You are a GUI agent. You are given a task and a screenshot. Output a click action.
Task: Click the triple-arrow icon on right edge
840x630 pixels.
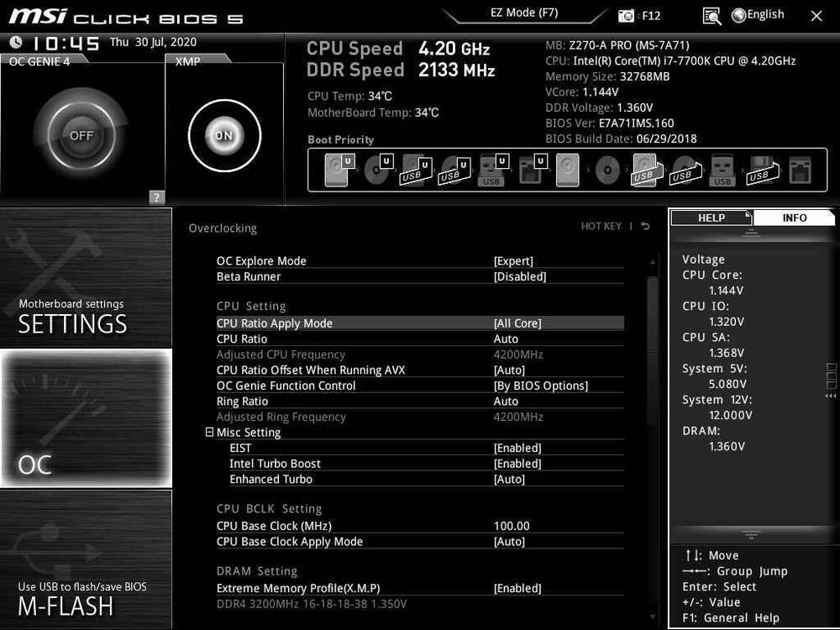click(x=831, y=396)
